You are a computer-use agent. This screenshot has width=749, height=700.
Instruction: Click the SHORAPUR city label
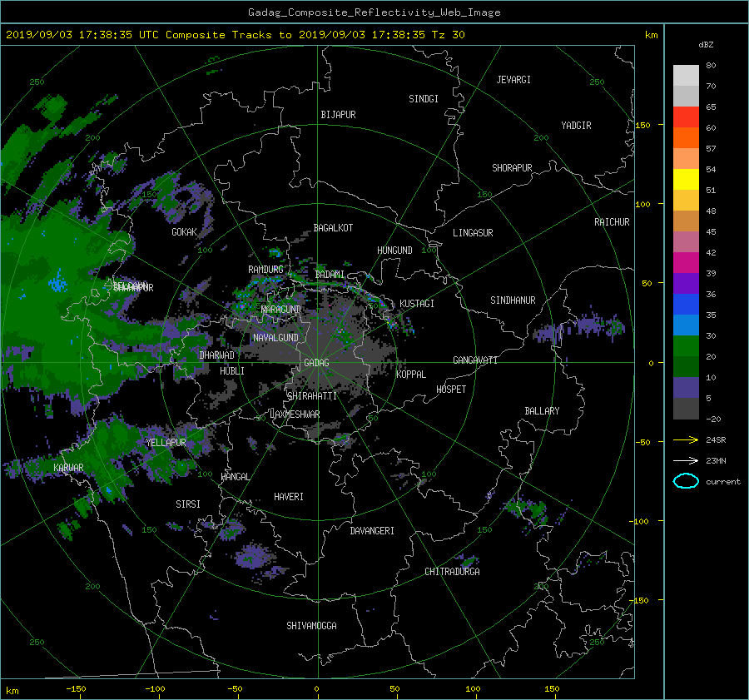tap(512, 168)
